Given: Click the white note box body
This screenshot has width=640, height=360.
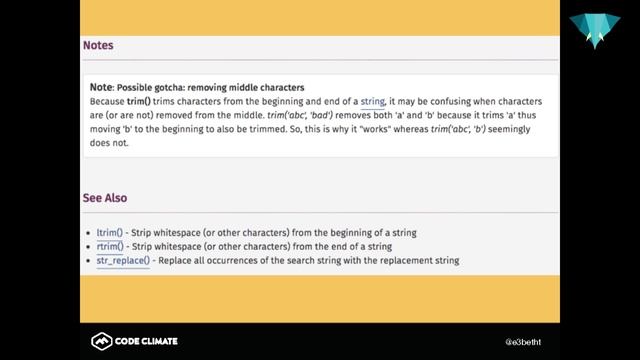Looking at the screenshot, I should click(321, 116).
